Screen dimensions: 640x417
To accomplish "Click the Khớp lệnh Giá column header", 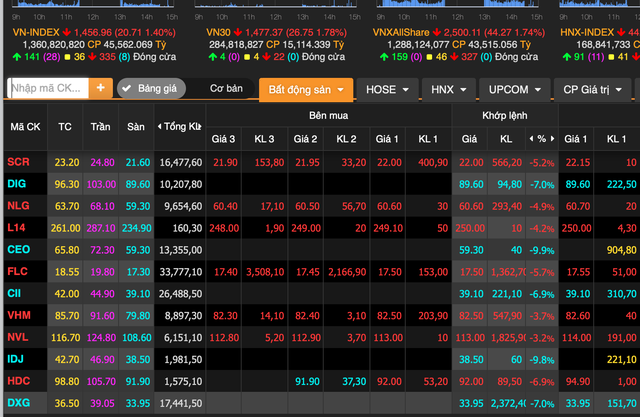I will [x=469, y=139].
